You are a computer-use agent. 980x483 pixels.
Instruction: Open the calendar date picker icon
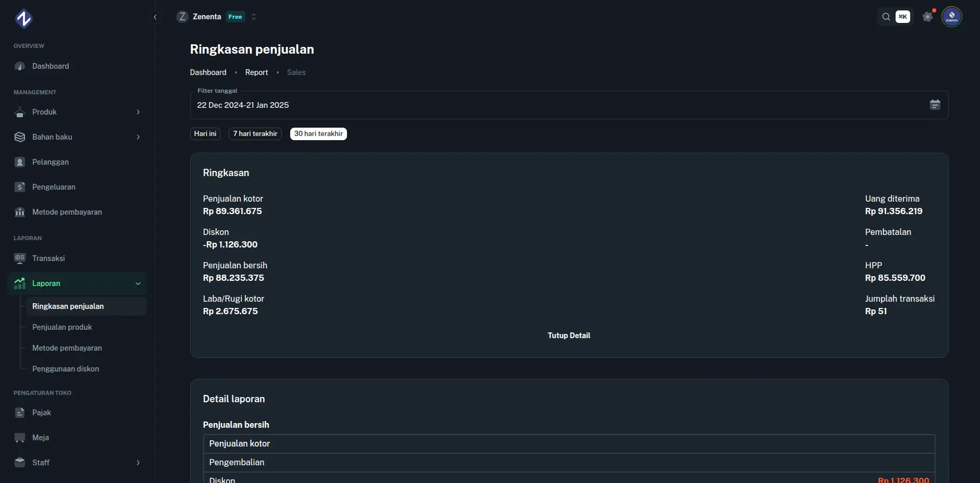coord(935,105)
